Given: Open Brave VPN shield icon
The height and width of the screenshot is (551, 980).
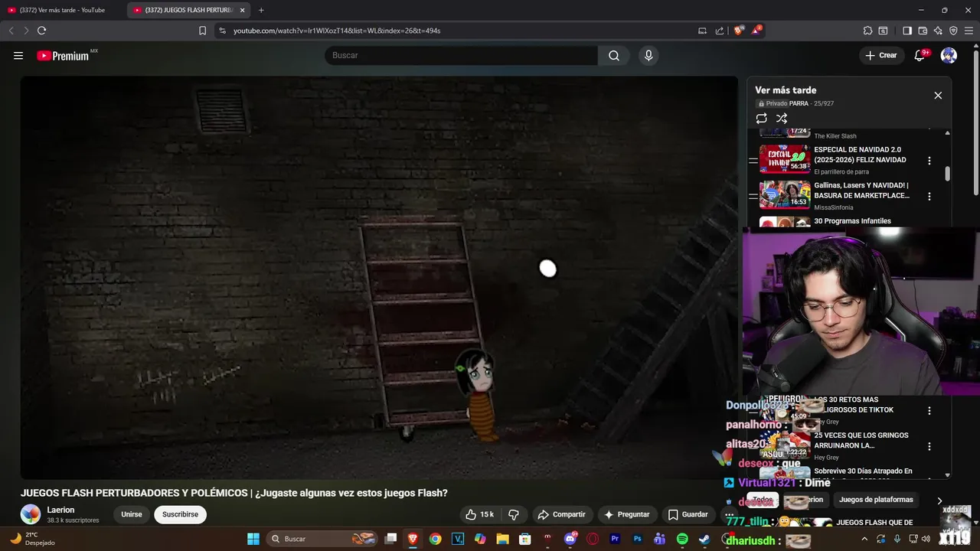Looking at the screenshot, I should [x=953, y=31].
